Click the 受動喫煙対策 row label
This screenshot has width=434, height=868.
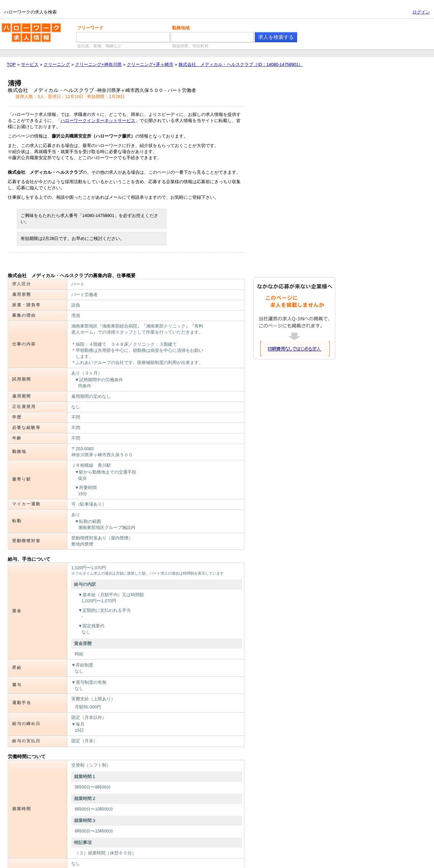tap(38, 541)
